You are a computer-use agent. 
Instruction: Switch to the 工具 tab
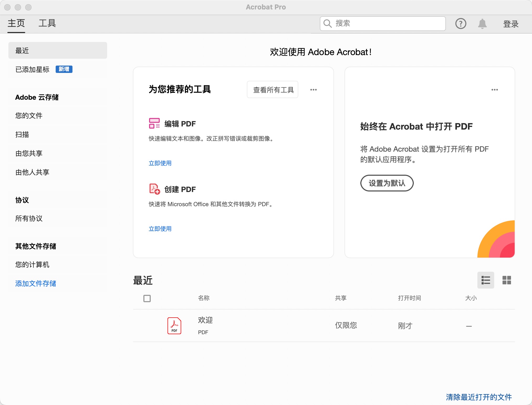pos(47,23)
